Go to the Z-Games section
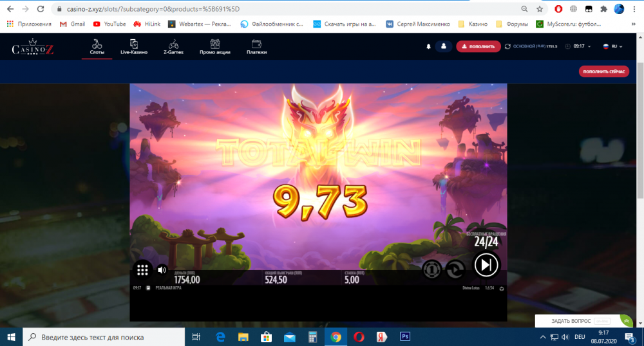This screenshot has height=346, width=644. [173, 47]
